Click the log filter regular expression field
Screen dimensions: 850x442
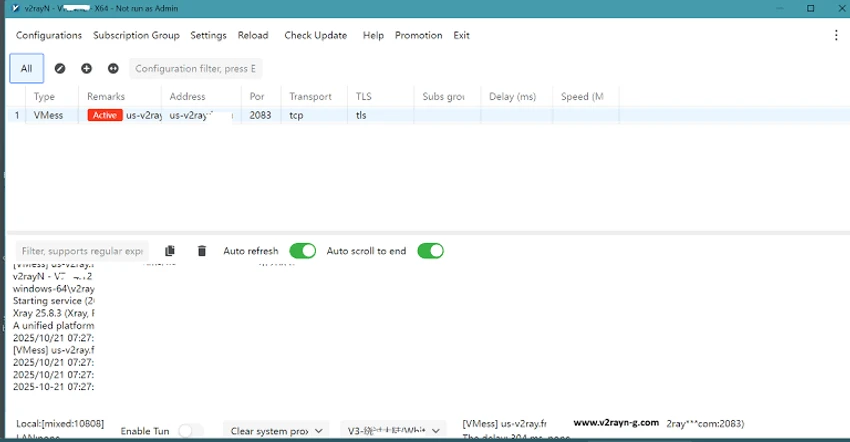coord(82,251)
